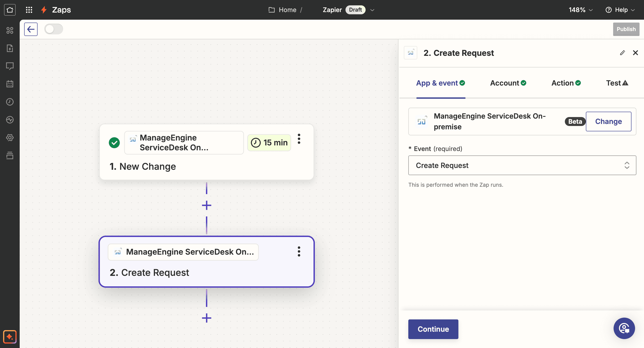This screenshot has width=644, height=348.
Task: Open the Event Create Request dropdown
Action: pyautogui.click(x=522, y=165)
